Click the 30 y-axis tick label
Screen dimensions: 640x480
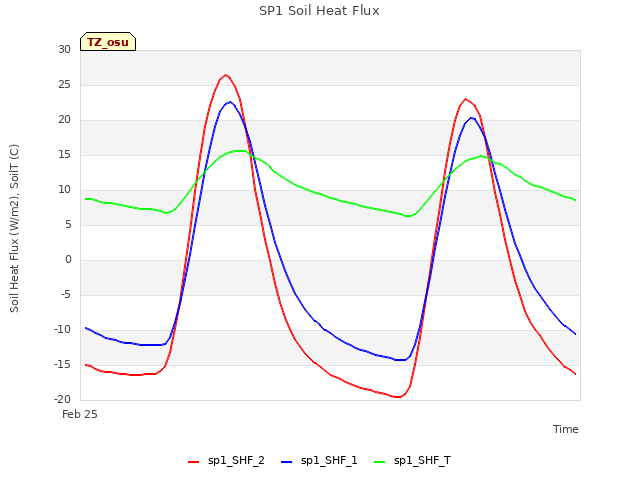64,49
